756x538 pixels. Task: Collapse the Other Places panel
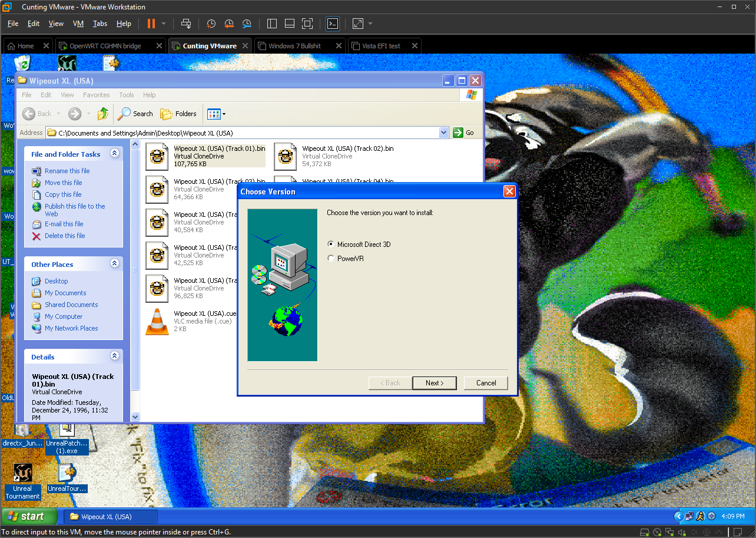coord(115,263)
